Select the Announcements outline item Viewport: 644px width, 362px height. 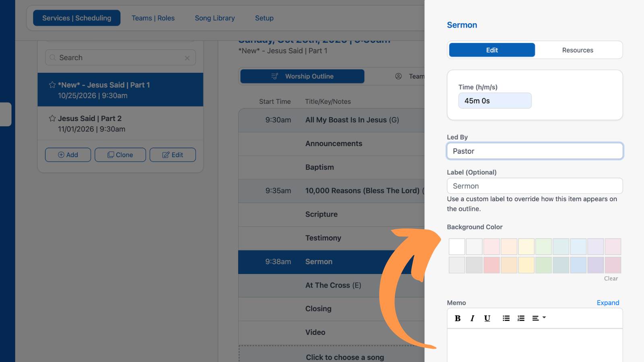[331, 144]
